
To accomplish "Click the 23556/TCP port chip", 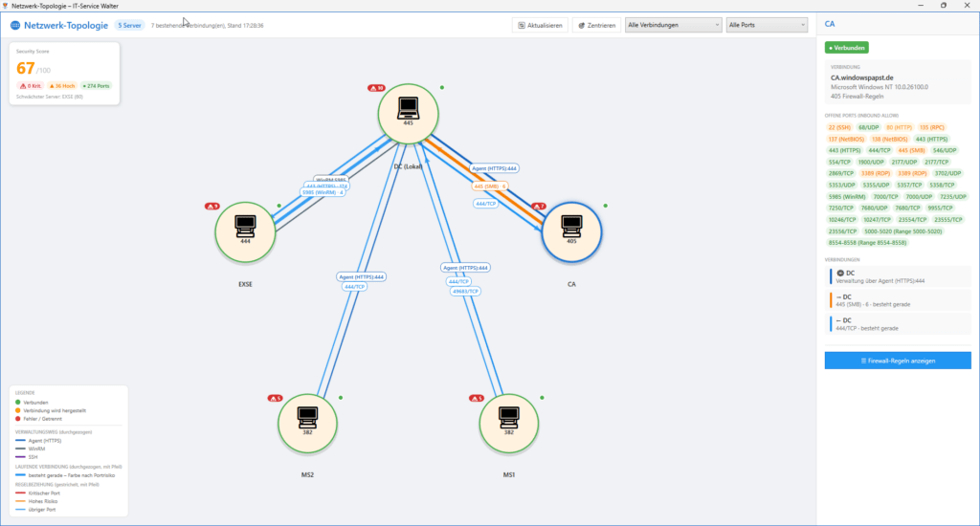I will tap(842, 231).
